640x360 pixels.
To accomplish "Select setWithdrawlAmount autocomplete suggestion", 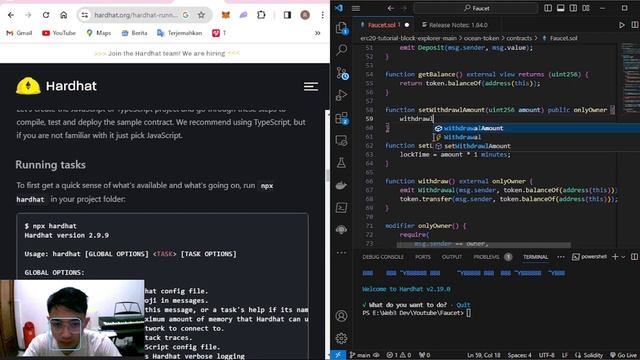I will (x=536, y=146).
